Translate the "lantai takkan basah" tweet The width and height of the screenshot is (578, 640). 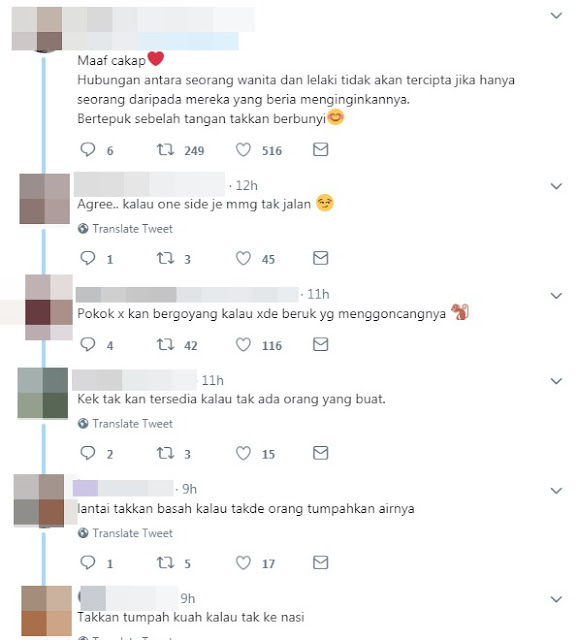125,533
